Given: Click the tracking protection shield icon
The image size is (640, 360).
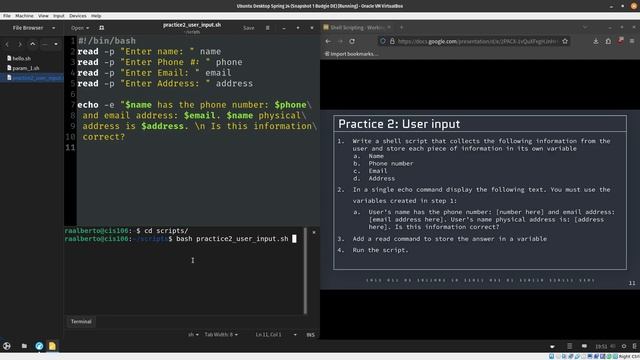Looking at the screenshot, I should 383,41.
